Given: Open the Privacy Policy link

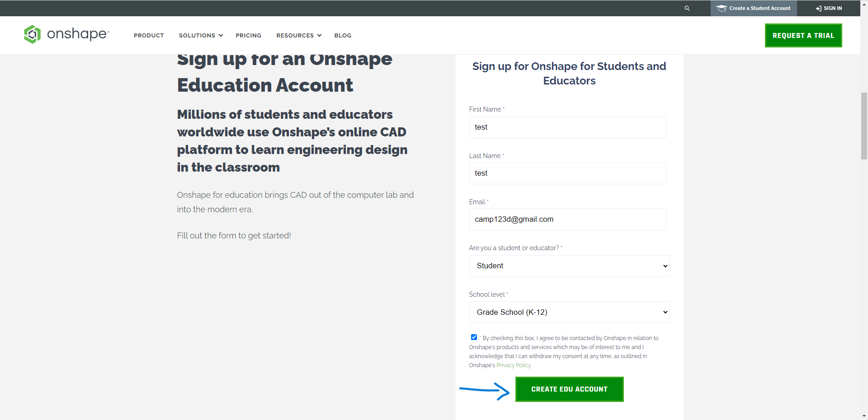Looking at the screenshot, I should 513,365.
